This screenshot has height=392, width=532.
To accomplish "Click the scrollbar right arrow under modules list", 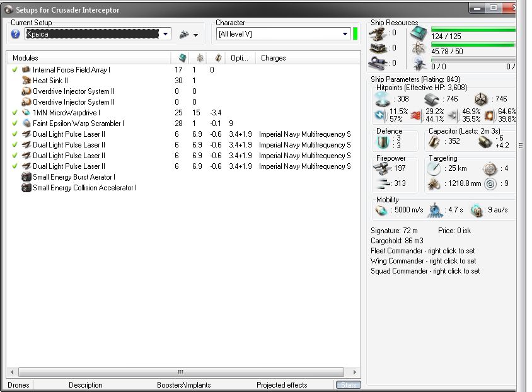I will 354,372.
